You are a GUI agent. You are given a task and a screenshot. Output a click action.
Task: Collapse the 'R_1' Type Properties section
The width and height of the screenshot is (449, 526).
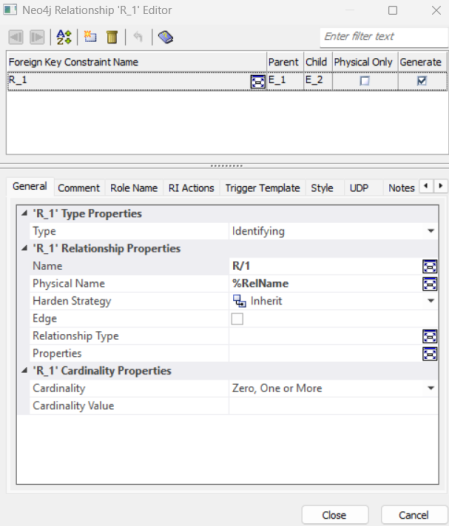tap(24, 213)
